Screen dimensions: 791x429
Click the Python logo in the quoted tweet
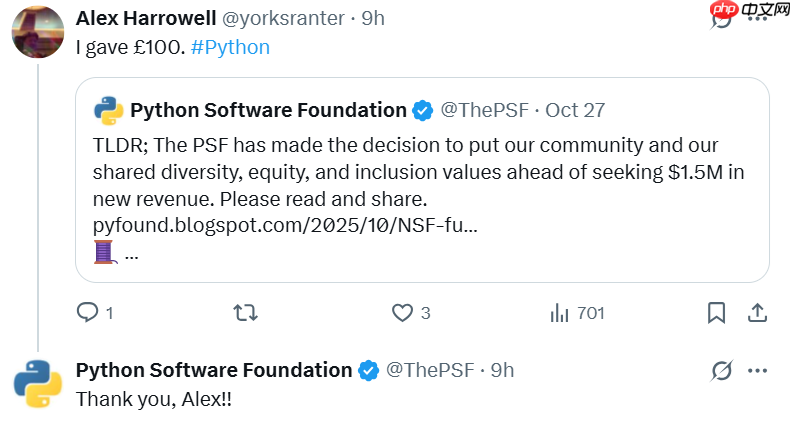coord(108,110)
